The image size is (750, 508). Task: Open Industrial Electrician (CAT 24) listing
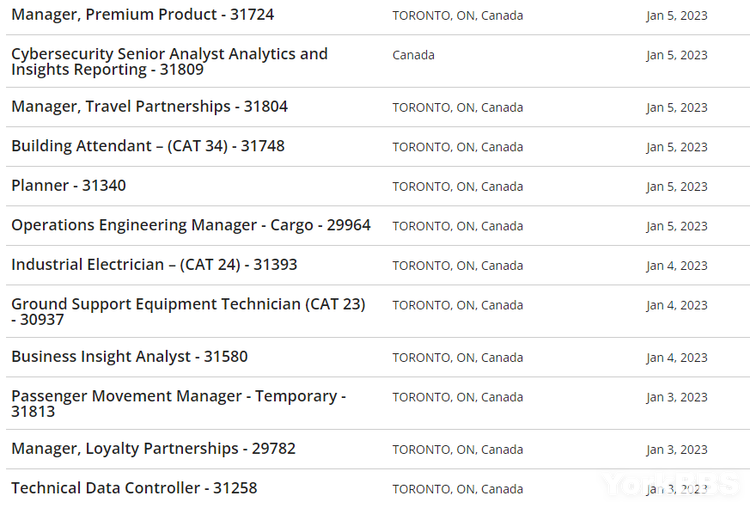tap(154, 265)
